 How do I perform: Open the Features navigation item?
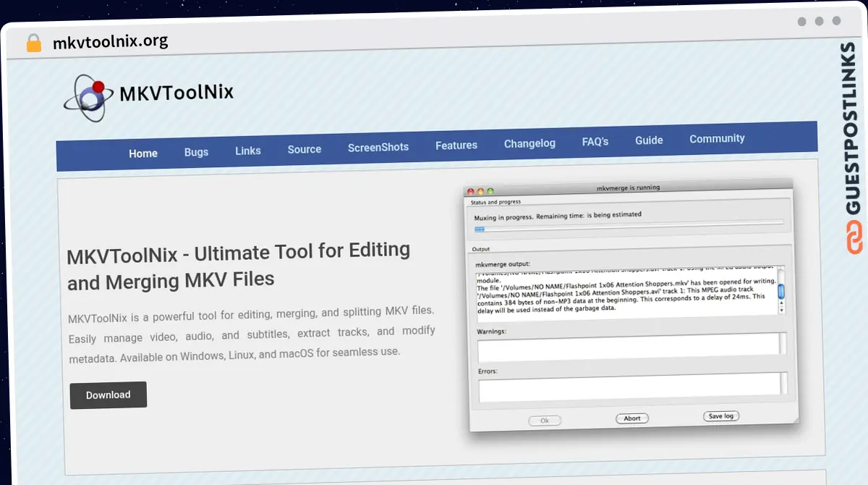[x=456, y=145]
